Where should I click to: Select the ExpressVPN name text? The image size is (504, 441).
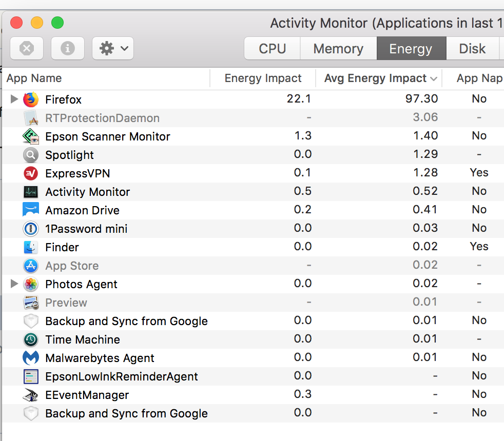click(77, 173)
